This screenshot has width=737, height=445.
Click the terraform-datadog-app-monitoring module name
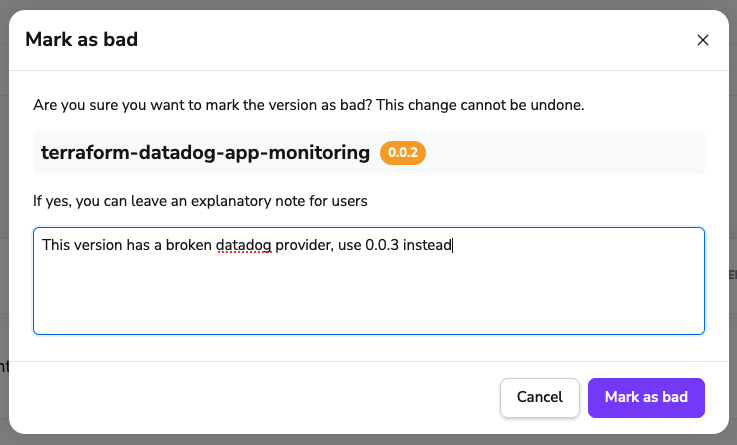pos(205,153)
